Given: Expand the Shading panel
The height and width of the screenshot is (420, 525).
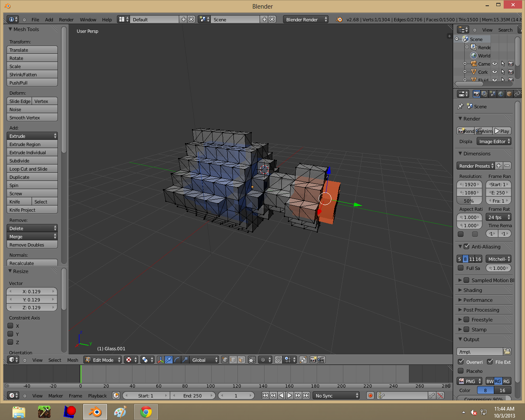Looking at the screenshot, I should tap(472, 290).
